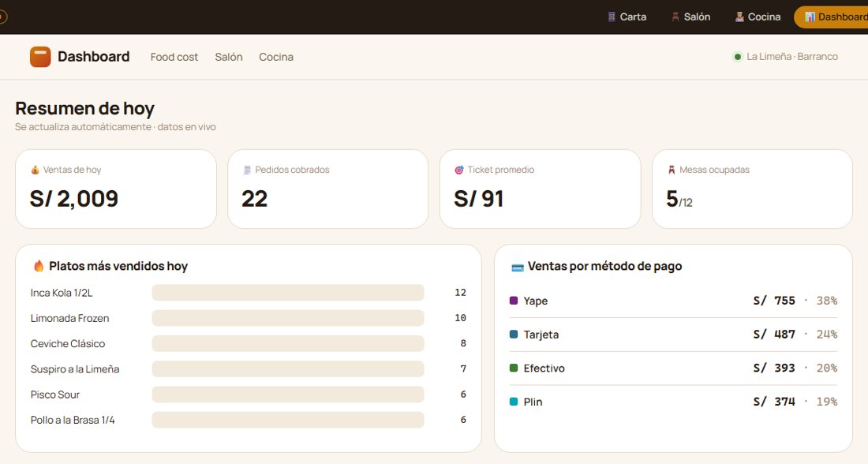Click the Inca Kola 1/2L progress bar
Viewport: 868px width, 464px height.
(x=288, y=292)
